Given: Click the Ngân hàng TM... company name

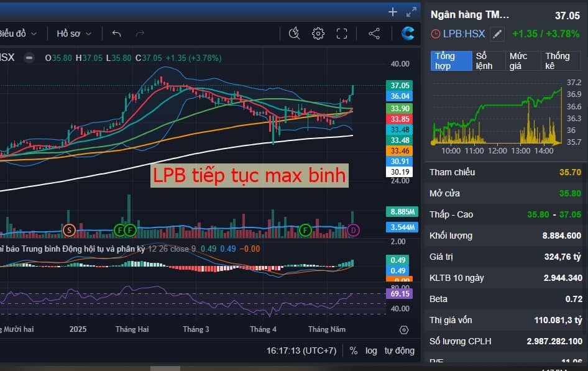Looking at the screenshot, I should coord(469,15).
